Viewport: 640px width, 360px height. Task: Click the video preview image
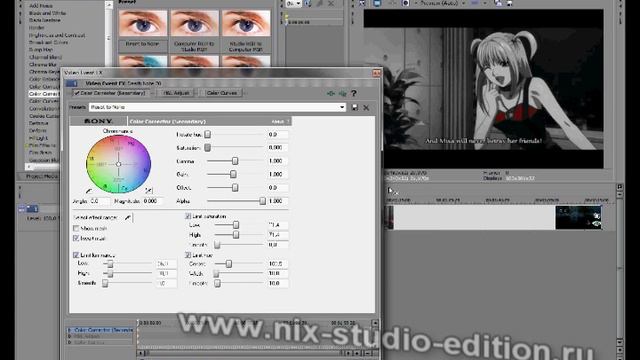click(x=483, y=89)
